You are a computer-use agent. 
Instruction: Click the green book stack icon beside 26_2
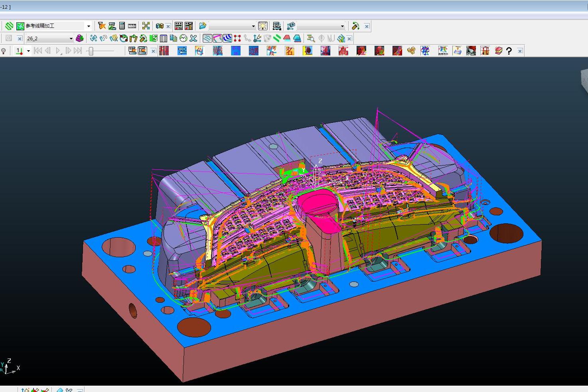pyautogui.click(x=79, y=38)
